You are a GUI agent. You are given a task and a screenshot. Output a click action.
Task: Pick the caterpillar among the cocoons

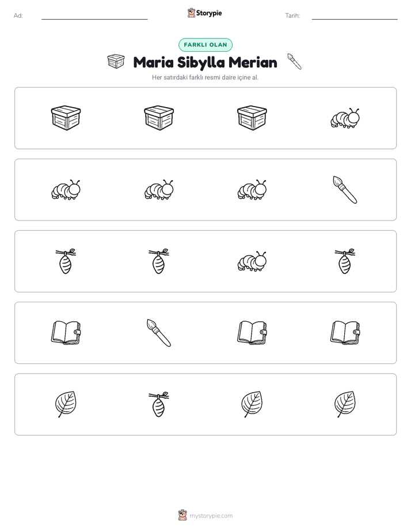point(252,261)
